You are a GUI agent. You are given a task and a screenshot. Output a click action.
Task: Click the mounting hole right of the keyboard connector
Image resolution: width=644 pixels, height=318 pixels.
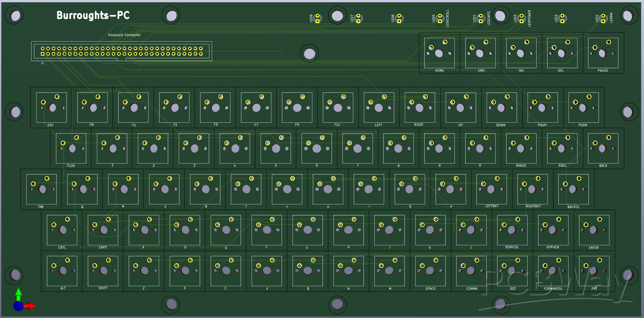(x=309, y=54)
